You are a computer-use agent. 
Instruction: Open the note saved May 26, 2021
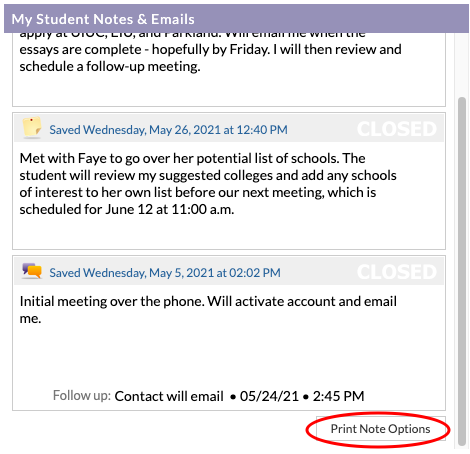point(168,130)
